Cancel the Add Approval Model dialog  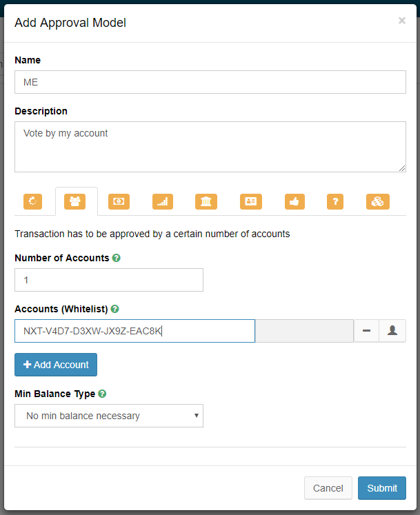pyautogui.click(x=328, y=488)
